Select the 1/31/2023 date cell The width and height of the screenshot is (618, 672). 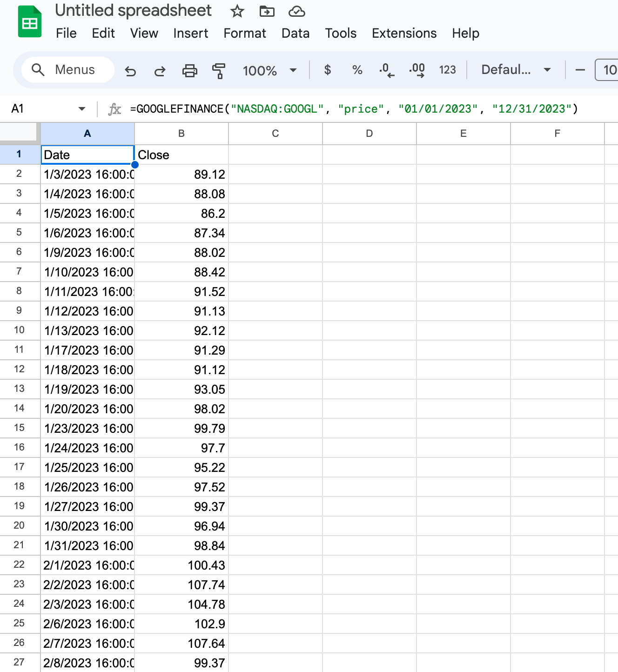87,545
